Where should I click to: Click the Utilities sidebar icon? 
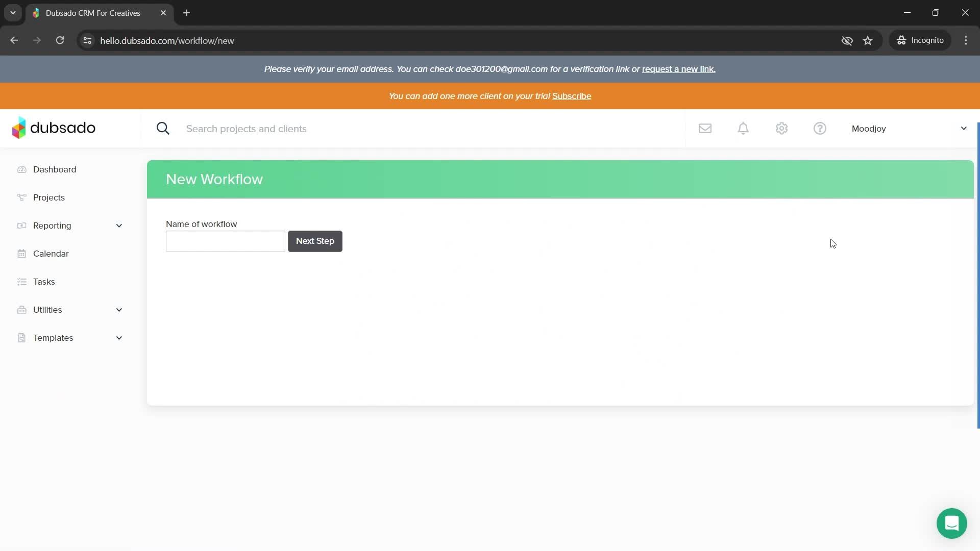21,310
